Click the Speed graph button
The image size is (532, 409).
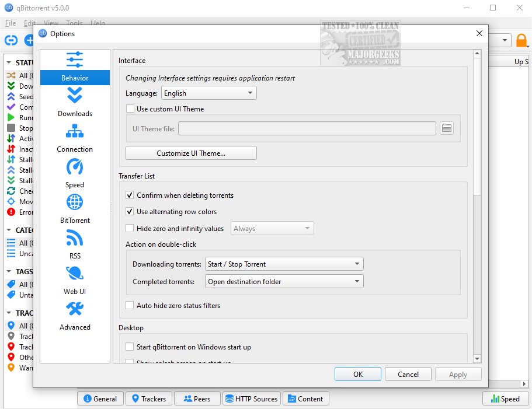[505, 398]
